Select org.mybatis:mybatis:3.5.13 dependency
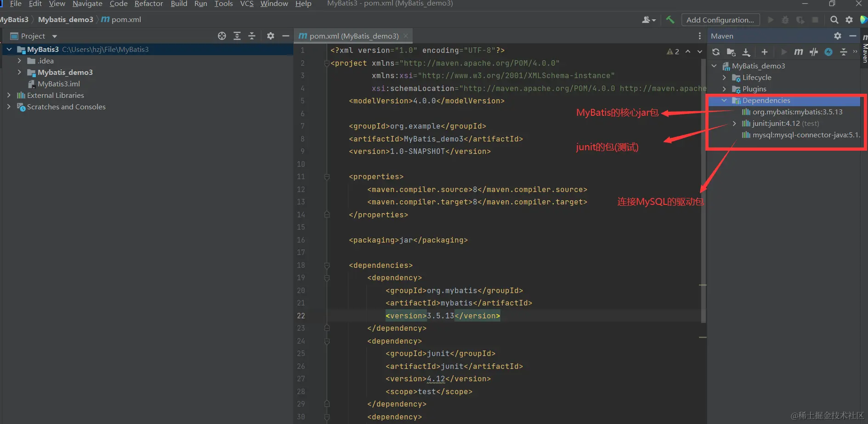The width and height of the screenshot is (868, 424). pos(797,112)
